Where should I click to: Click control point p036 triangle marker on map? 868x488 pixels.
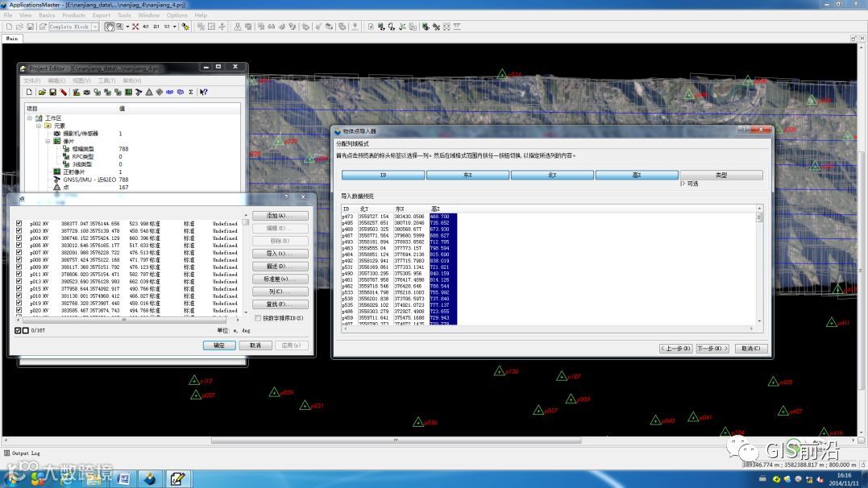tap(418, 422)
